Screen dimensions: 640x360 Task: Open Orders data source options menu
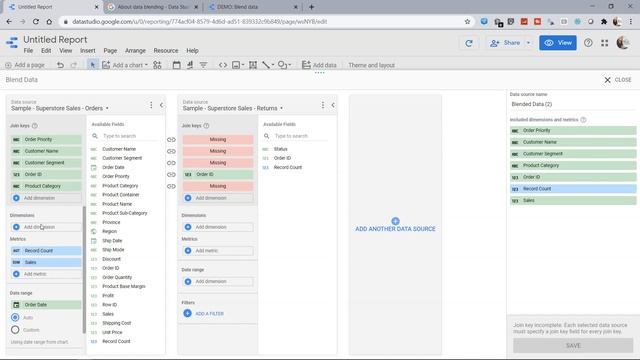point(151,105)
